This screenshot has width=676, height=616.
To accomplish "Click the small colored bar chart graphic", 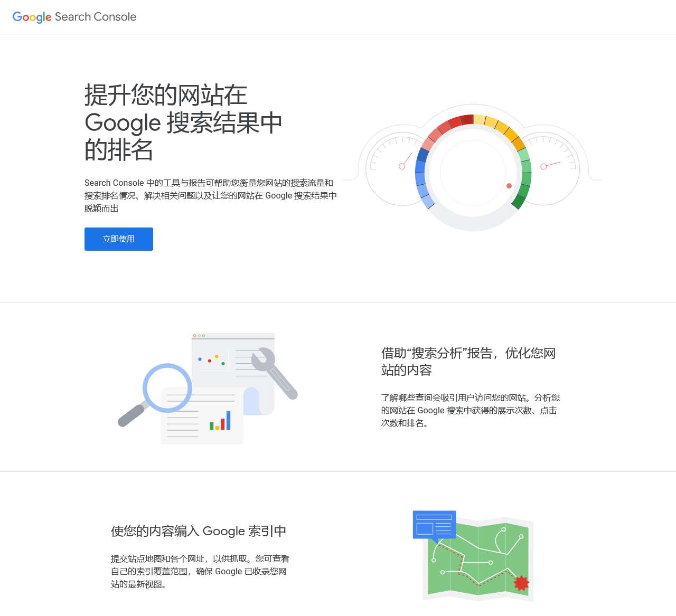I will (220, 421).
